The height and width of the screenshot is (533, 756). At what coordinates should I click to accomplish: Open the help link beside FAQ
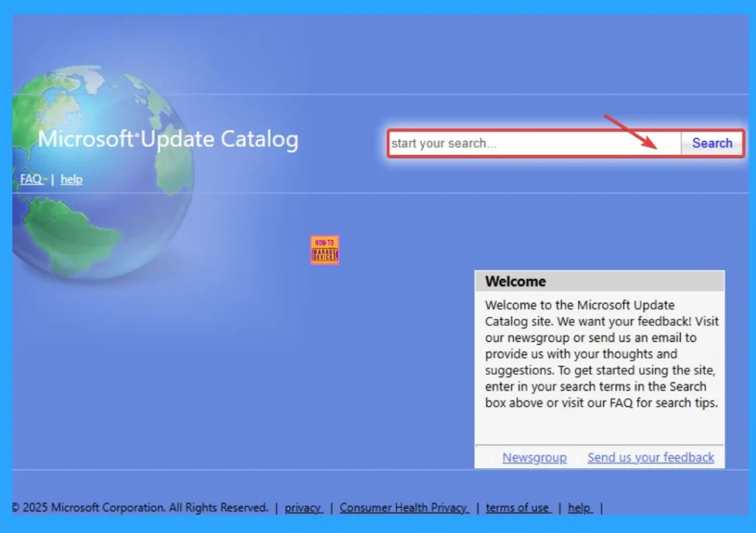72,179
